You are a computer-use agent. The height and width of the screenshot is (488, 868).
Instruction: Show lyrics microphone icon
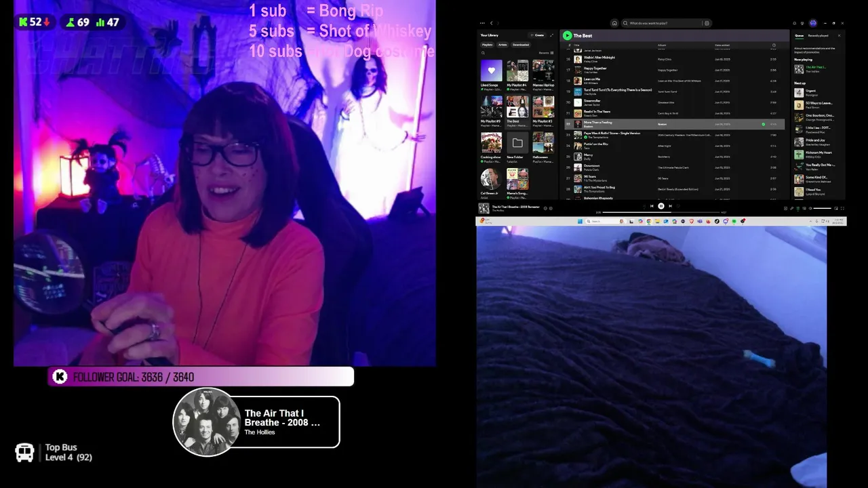click(792, 208)
